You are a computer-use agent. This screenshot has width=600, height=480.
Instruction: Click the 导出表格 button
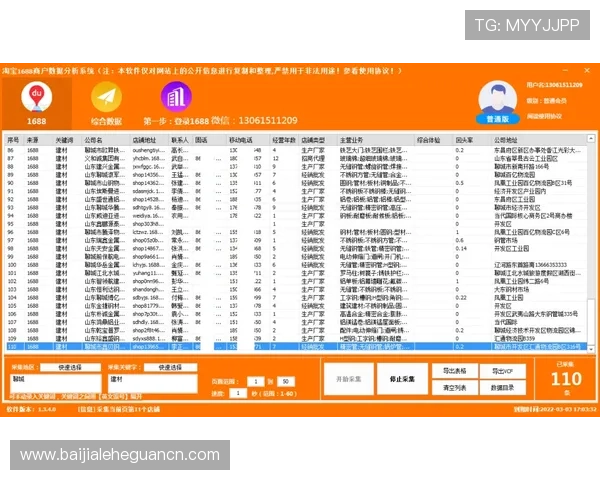point(455,371)
